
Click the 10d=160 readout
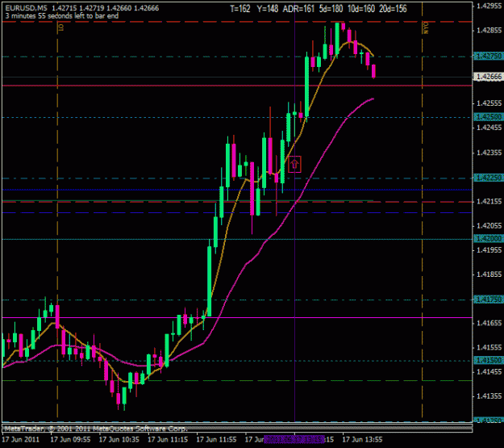coord(361,9)
